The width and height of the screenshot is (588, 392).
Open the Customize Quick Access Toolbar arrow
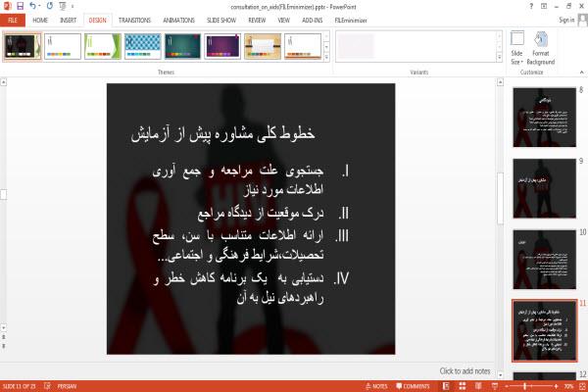coord(73,7)
